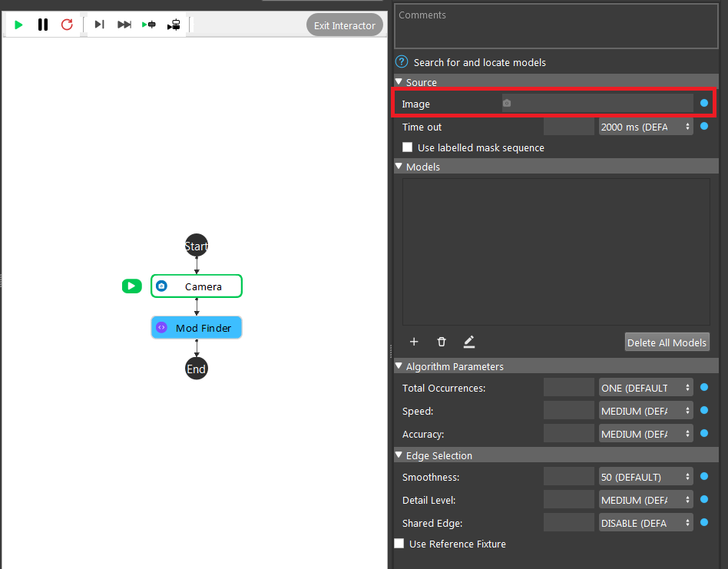Image resolution: width=728 pixels, height=569 pixels.
Task: Enable Use labelled mask sequence checkbox
Action: point(407,147)
